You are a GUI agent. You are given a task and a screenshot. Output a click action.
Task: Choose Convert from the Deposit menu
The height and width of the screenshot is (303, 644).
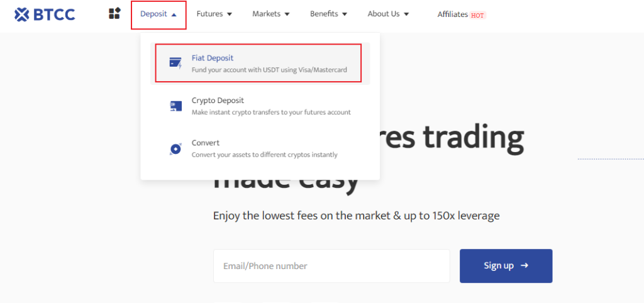point(260,148)
